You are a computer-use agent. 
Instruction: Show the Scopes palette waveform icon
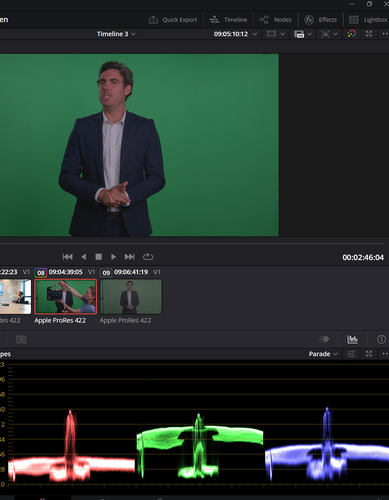pos(352,339)
